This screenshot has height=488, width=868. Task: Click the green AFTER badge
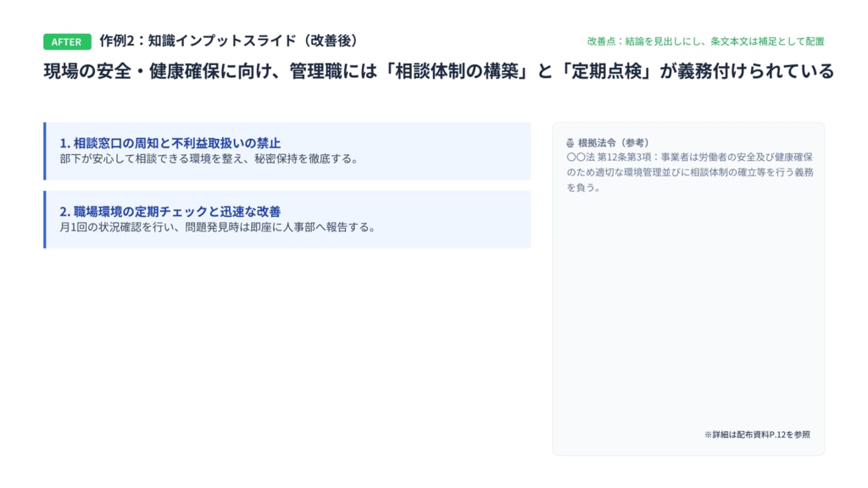click(67, 42)
